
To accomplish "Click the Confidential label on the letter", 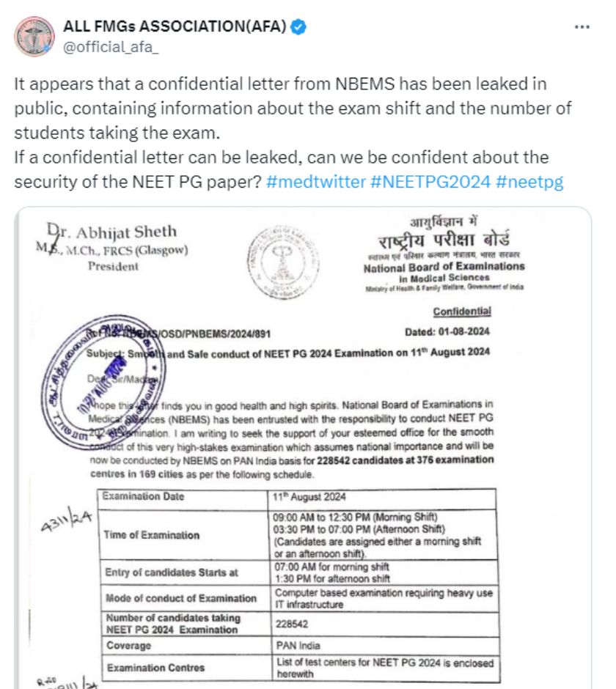I will pyautogui.click(x=461, y=311).
